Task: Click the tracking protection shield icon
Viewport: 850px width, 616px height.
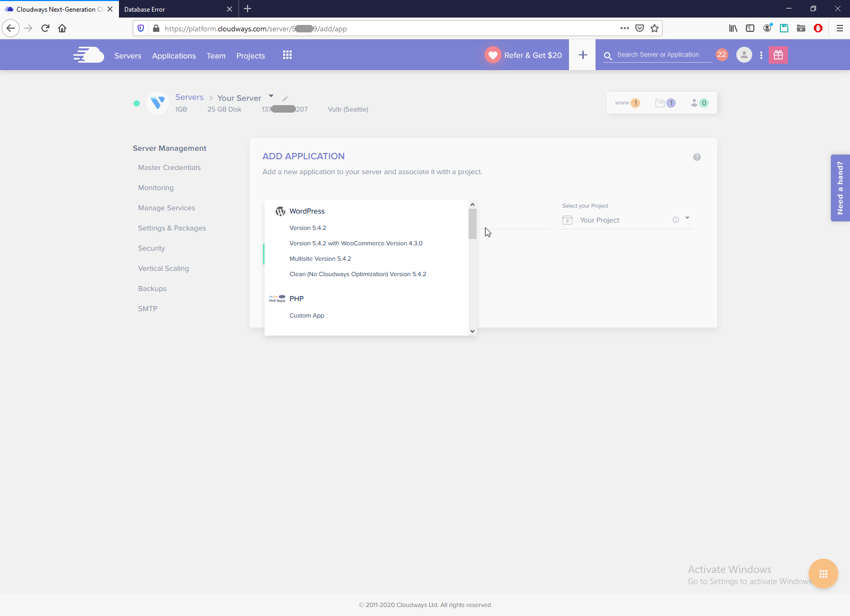Action: pyautogui.click(x=141, y=28)
